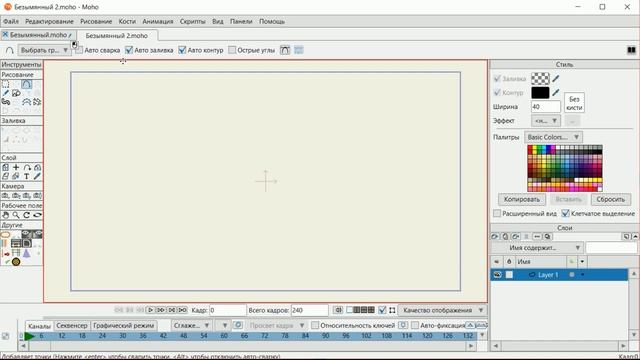Open the Файл menu

(x=11, y=21)
